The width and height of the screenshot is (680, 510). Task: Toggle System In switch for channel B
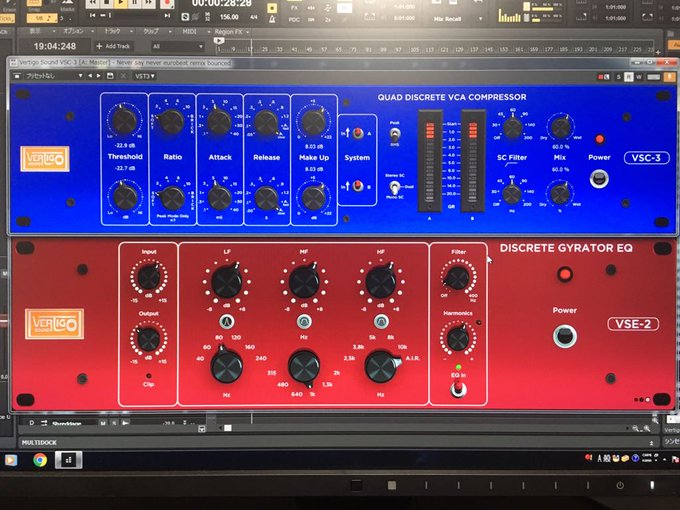coord(357,186)
